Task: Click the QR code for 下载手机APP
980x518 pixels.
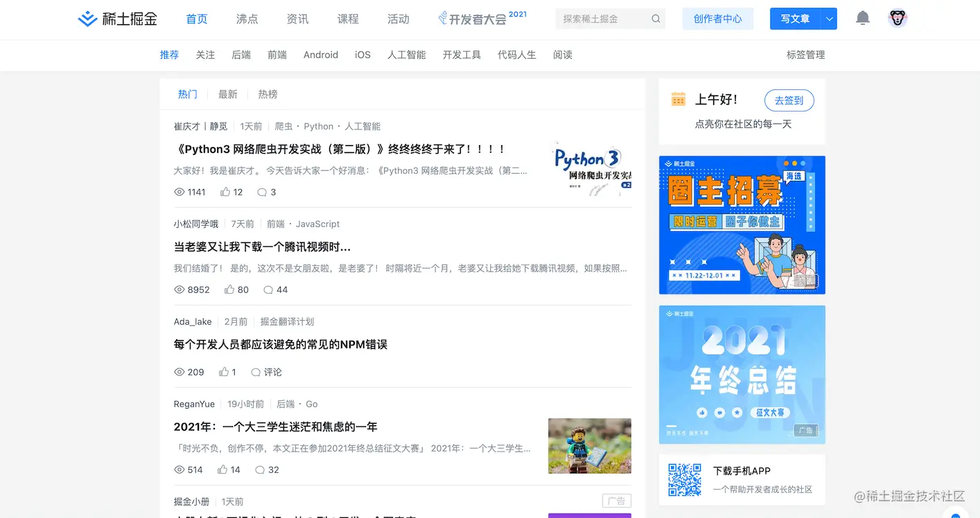Action: click(x=685, y=480)
